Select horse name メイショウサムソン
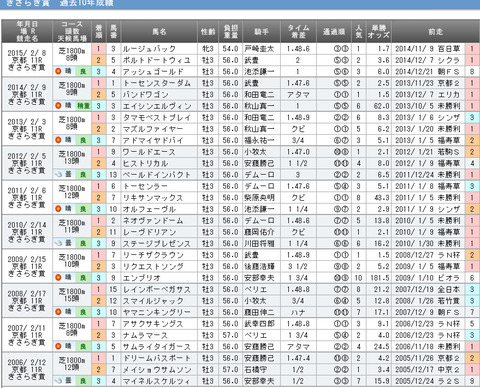Screen dimensions: 480x388 [x=157, y=370]
